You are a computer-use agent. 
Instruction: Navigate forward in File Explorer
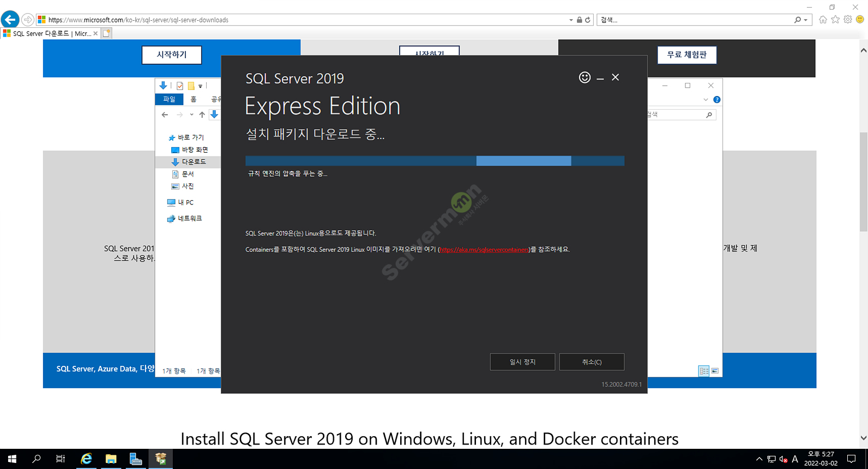179,115
